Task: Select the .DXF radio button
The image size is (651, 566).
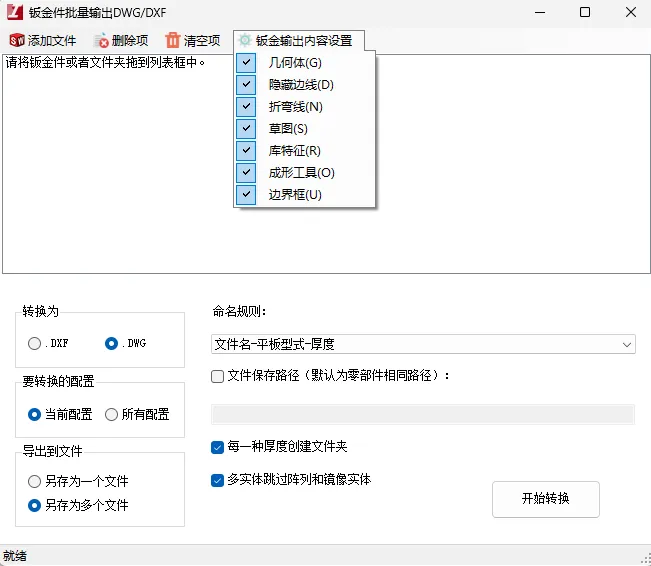Action: pos(34,343)
